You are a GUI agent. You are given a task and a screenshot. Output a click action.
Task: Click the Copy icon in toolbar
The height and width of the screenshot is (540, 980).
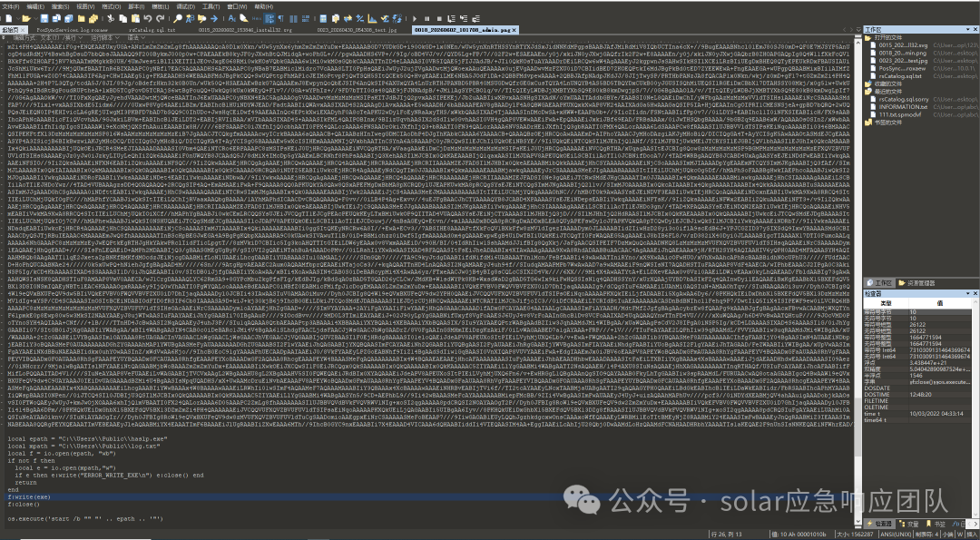click(122, 18)
